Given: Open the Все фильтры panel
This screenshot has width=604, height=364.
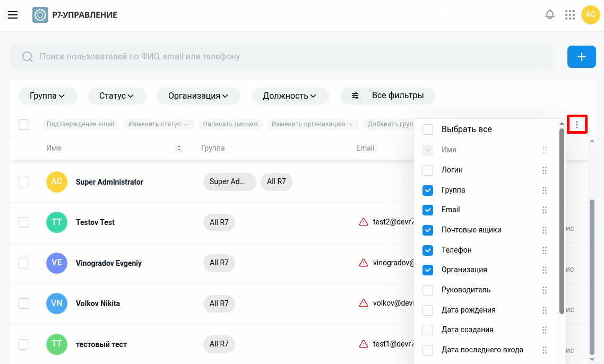Looking at the screenshot, I should pos(387,96).
